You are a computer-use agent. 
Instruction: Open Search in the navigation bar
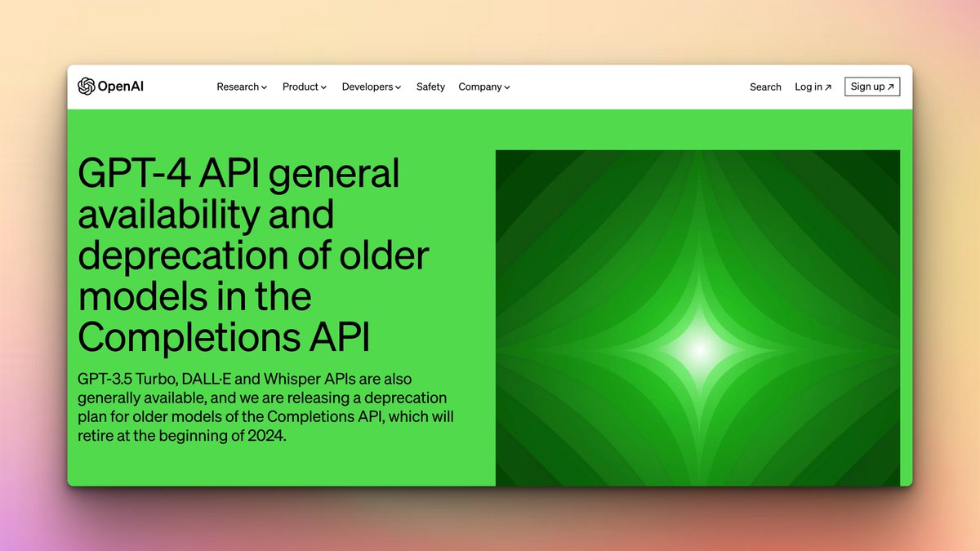765,87
